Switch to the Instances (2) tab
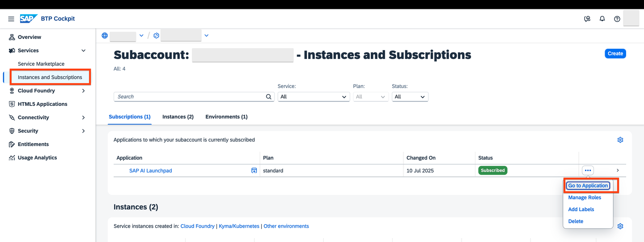This screenshot has height=242, width=644. pyautogui.click(x=178, y=117)
